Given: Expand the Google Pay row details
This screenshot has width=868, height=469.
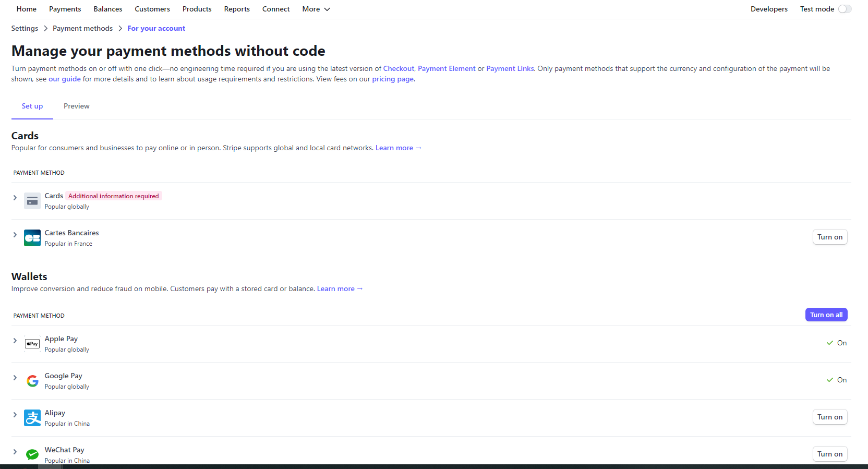Looking at the screenshot, I should coord(15,378).
